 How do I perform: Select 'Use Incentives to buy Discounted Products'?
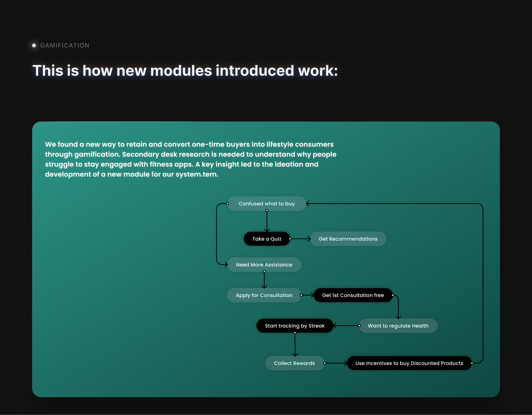409,363
